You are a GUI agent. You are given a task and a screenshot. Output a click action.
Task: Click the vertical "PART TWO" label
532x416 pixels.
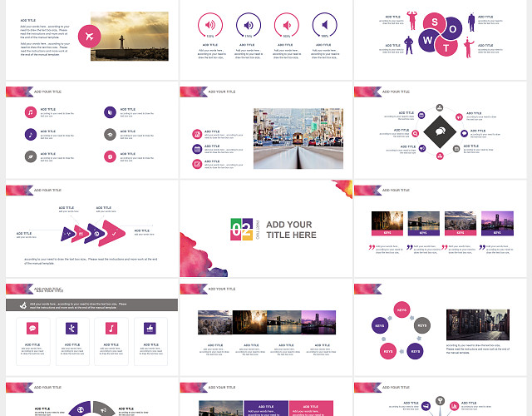pyautogui.click(x=258, y=230)
